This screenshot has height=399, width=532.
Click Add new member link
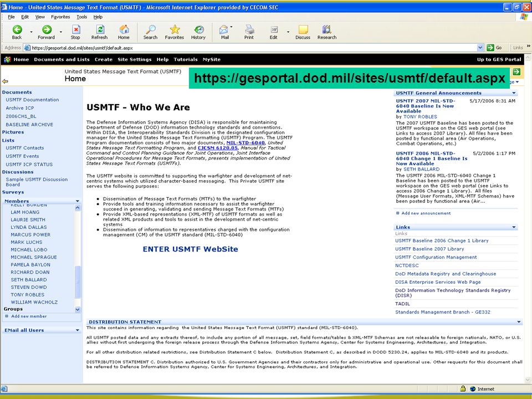29,316
